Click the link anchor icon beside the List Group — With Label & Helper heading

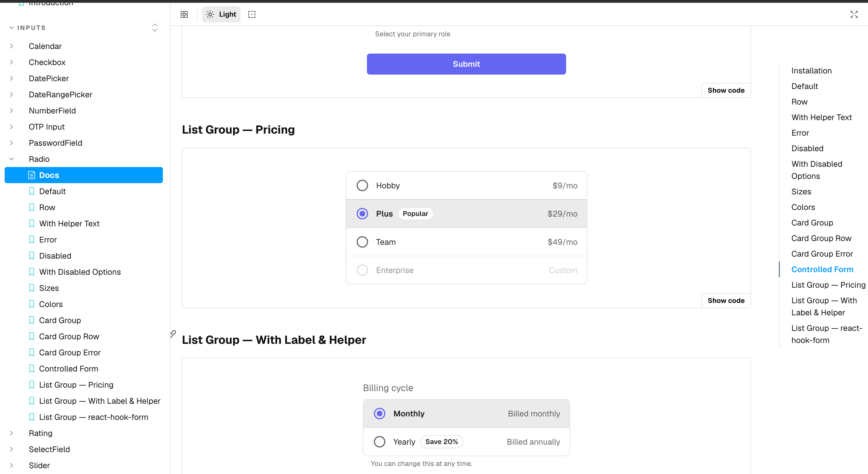tap(173, 334)
